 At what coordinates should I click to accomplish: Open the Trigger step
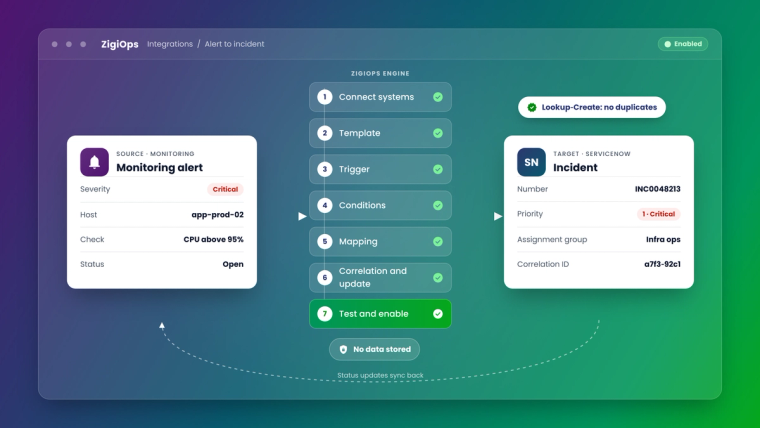(x=380, y=169)
